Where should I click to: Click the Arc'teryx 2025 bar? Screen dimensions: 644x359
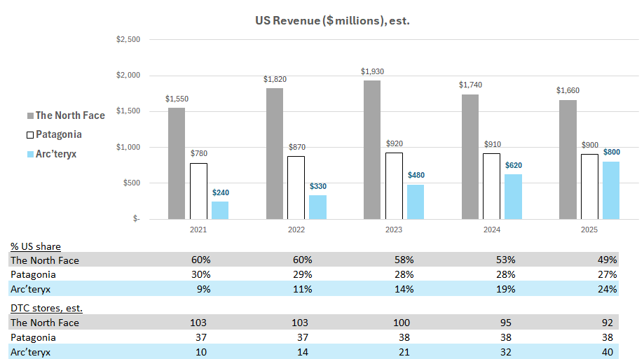tap(611, 190)
